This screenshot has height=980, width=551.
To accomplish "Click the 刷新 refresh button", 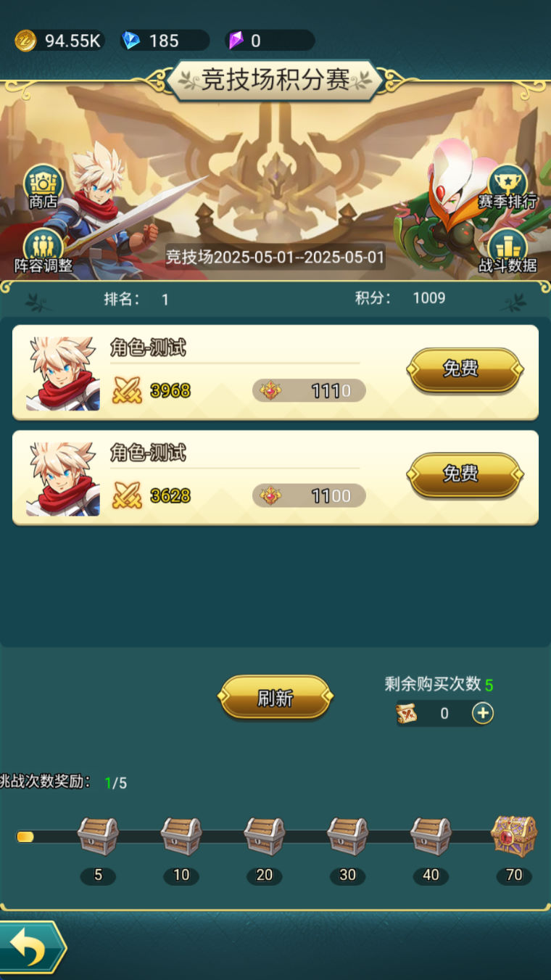I will 275,698.
